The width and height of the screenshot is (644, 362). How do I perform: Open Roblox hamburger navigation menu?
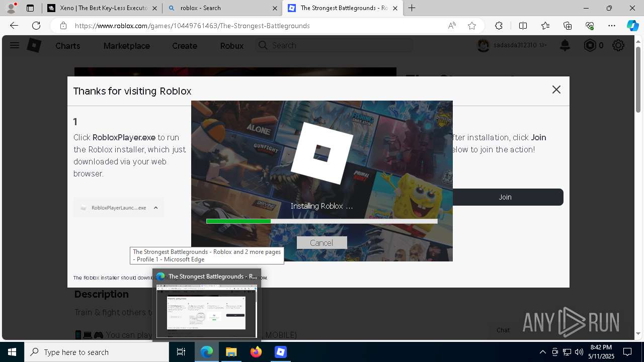(15, 45)
